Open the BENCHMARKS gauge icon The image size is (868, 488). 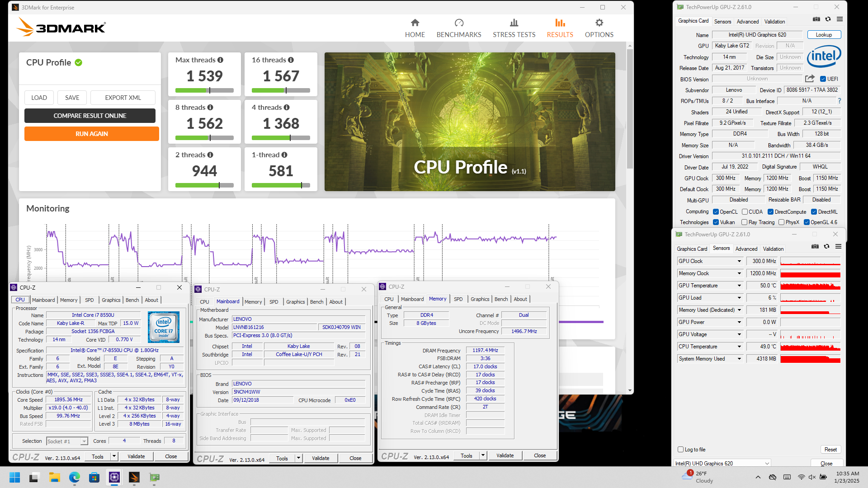point(459,23)
